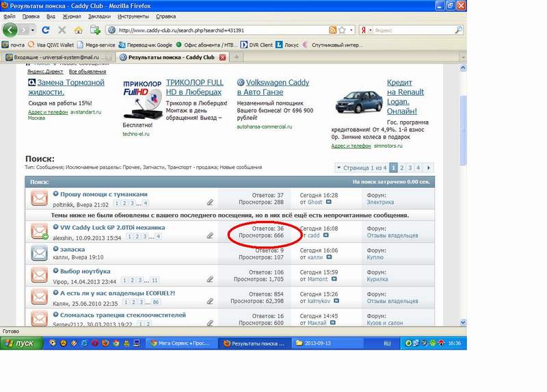Reload the page with the refresh icon

45,30
